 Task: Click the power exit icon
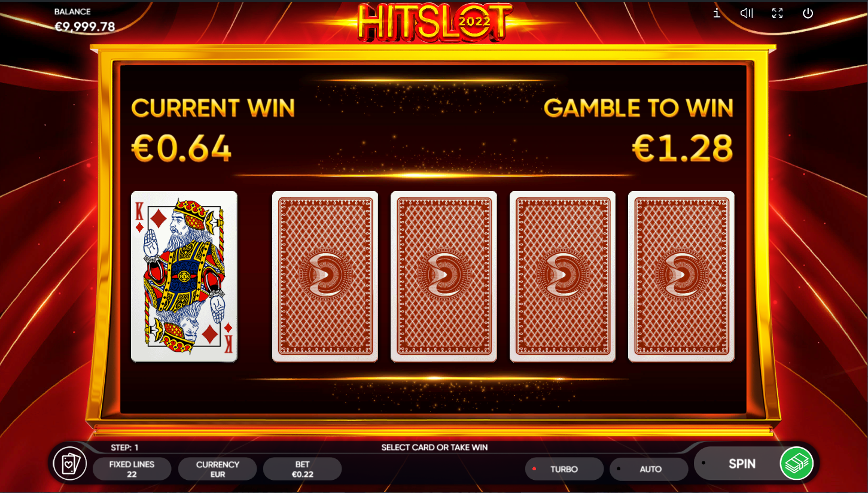coord(808,13)
